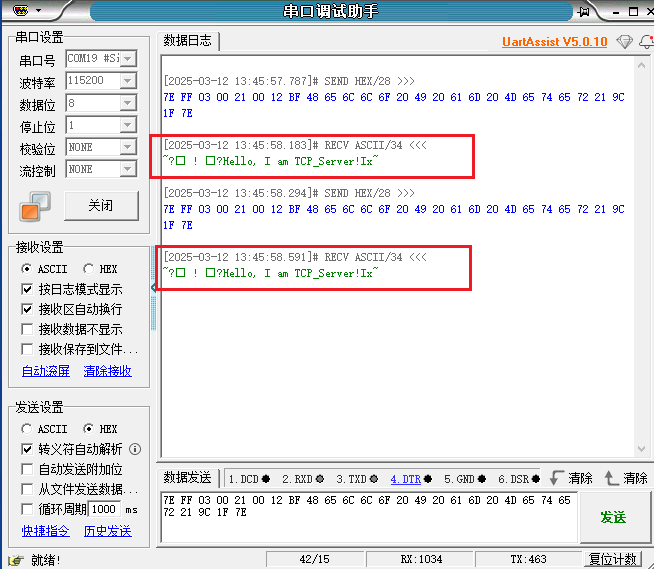Expand title bar menu dropdown arrow
Viewport: 654px width, 569px height.
(39, 10)
